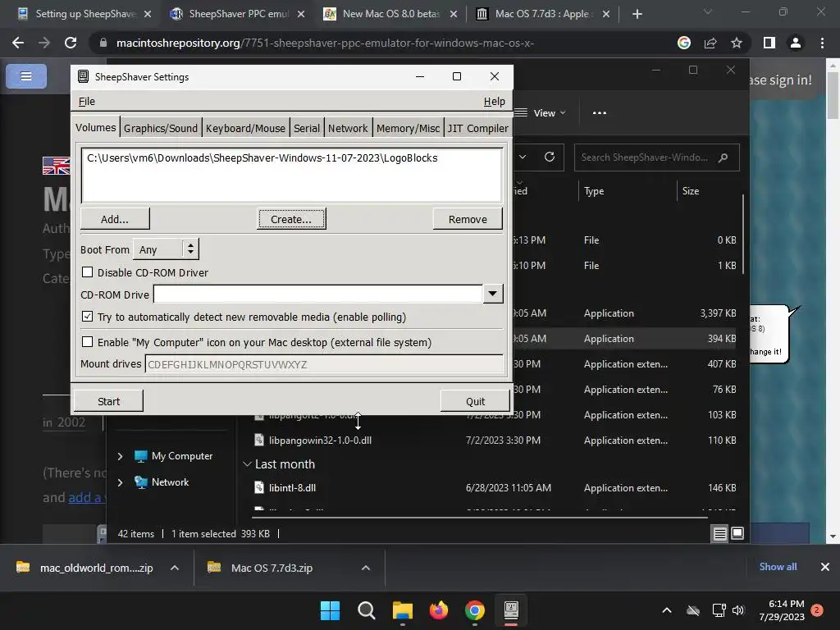840x630 pixels.
Task: Open options for Mac OS 7.7d3.zip download
Action: pos(366,568)
